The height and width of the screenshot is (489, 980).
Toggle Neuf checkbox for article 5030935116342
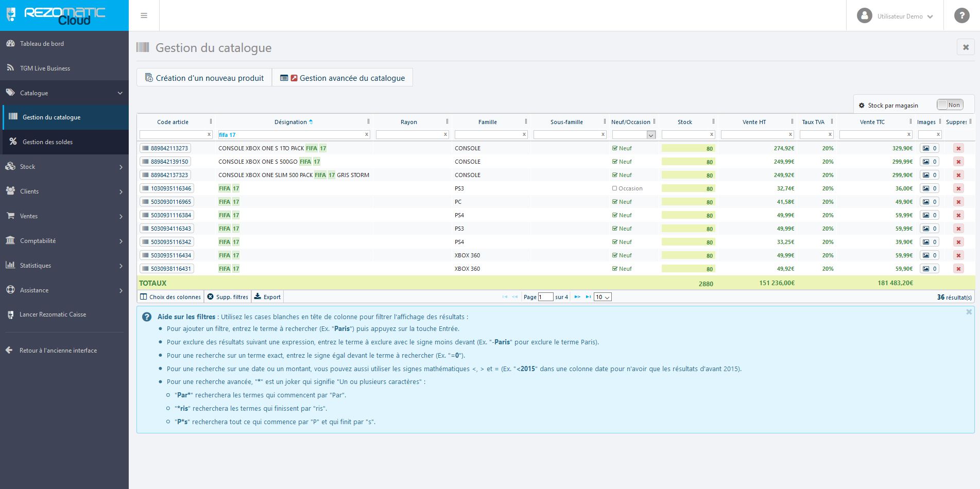pos(614,242)
